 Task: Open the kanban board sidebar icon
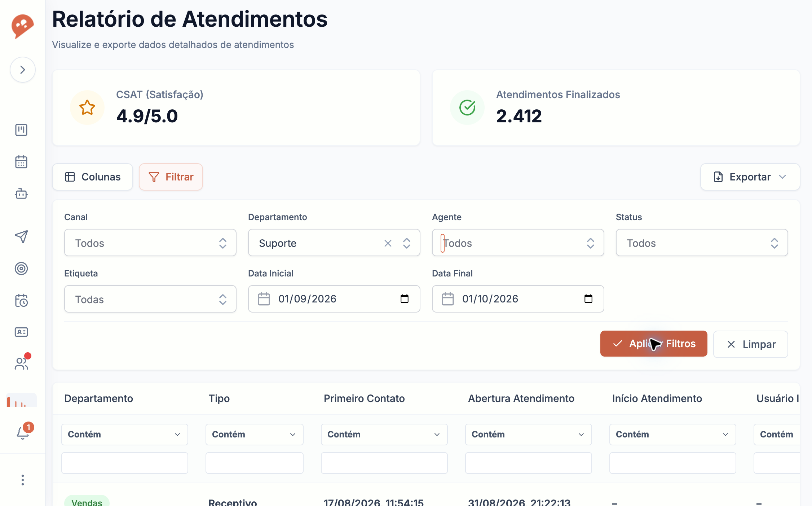point(21,130)
